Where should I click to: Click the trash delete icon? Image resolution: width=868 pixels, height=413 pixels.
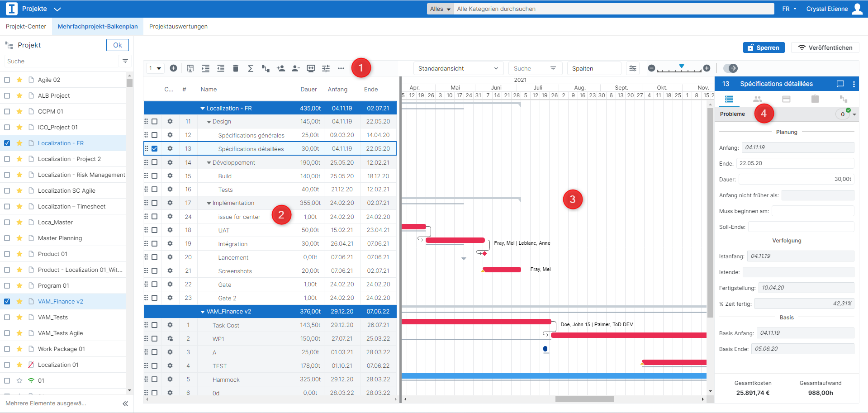(235, 68)
